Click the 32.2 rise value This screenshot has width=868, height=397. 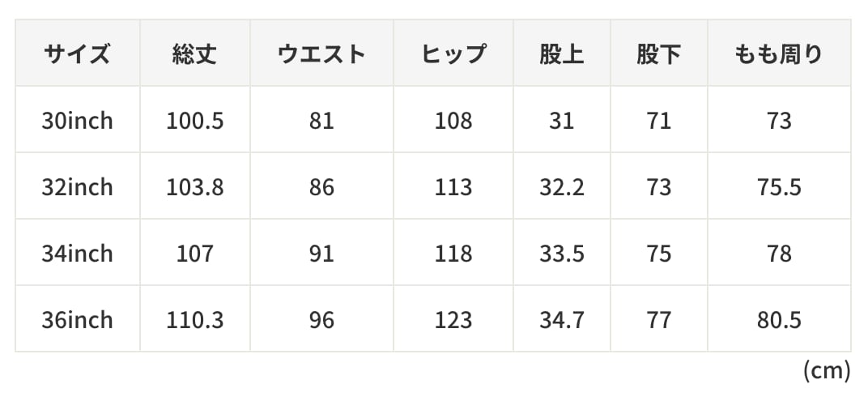coord(562,187)
